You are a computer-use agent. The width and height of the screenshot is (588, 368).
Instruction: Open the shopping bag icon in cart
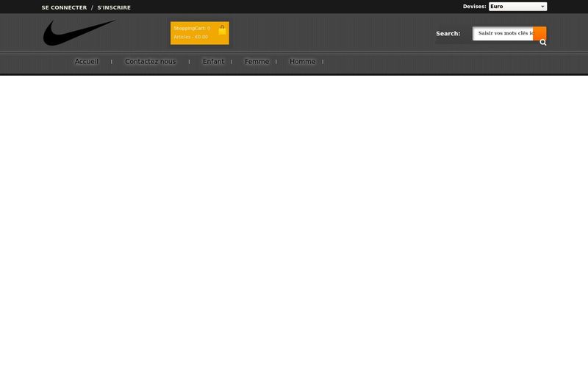(x=222, y=29)
